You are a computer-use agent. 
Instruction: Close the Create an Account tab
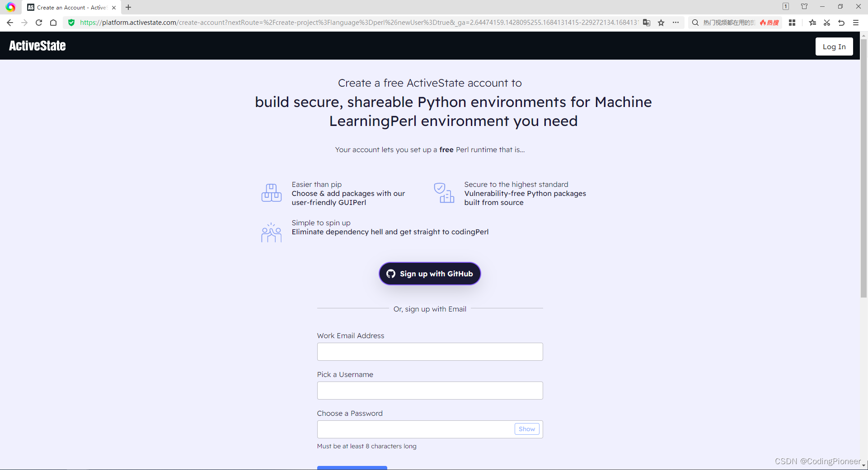tap(114, 8)
